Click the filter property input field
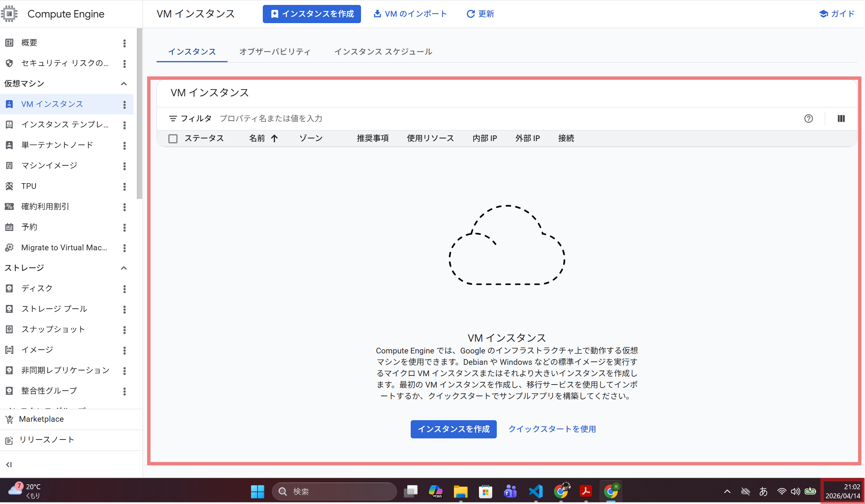 (x=271, y=118)
